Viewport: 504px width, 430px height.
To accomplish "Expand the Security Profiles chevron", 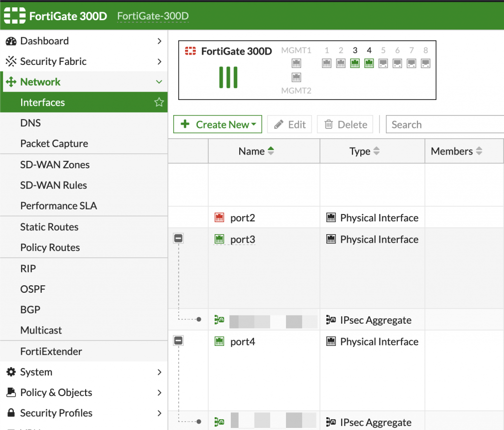I will point(159,413).
